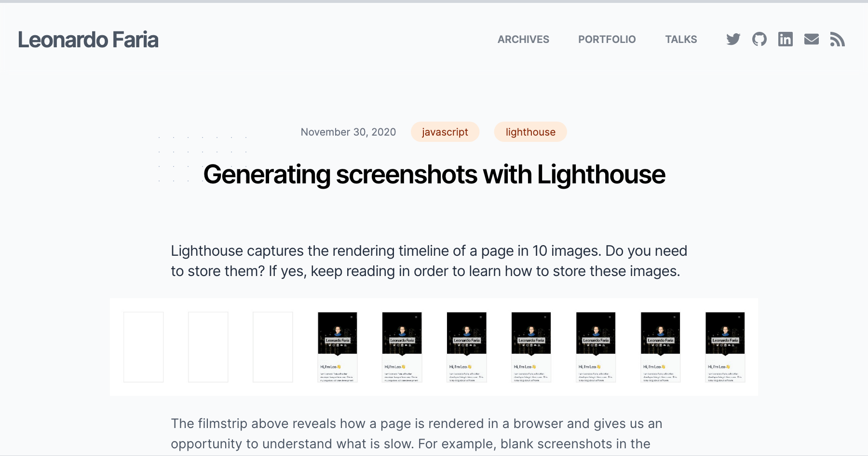
Task: Subscribe via the RSS feed icon
Action: coord(838,39)
